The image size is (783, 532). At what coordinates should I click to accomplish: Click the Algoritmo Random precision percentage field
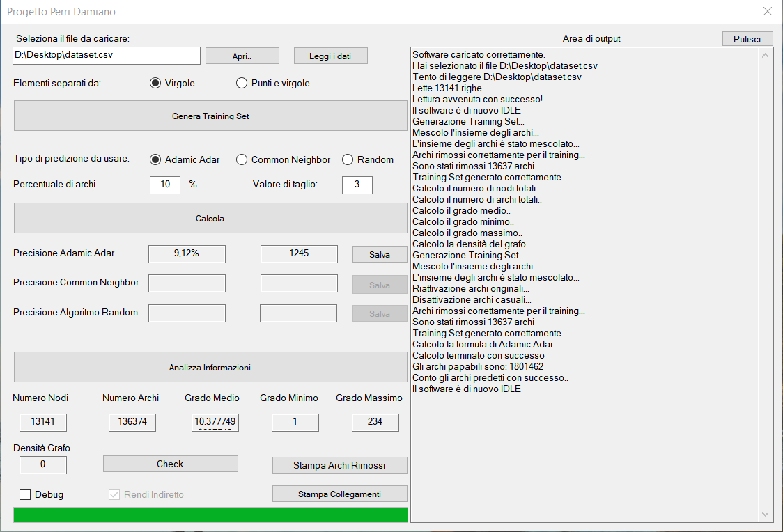pos(187,313)
